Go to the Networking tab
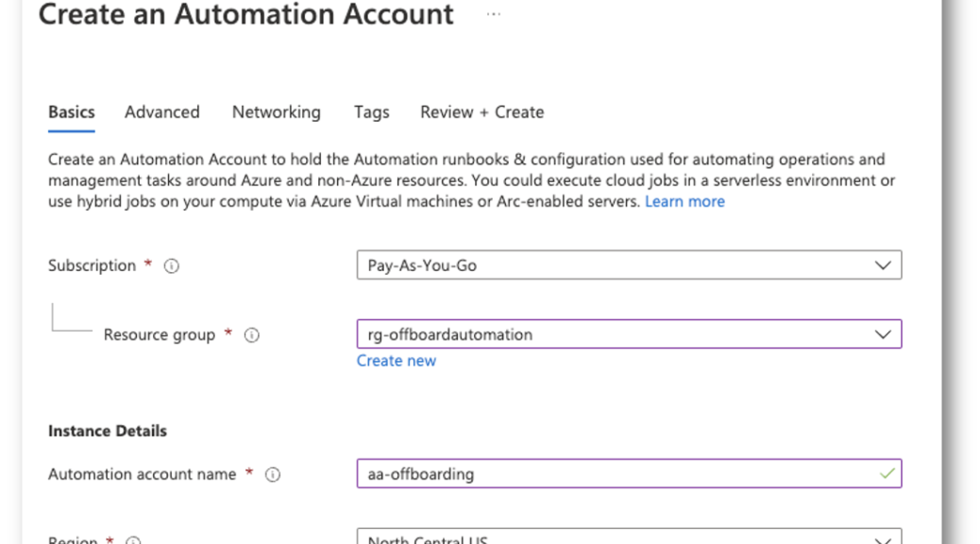This screenshot has height=544, width=980. coord(277,112)
